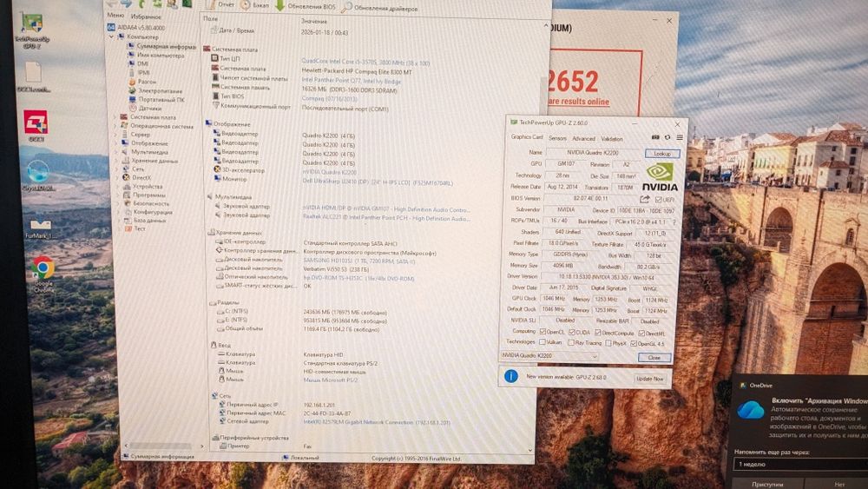868x489 pixels.
Task: Select Имя компьютера tree item
Action: coord(156,56)
